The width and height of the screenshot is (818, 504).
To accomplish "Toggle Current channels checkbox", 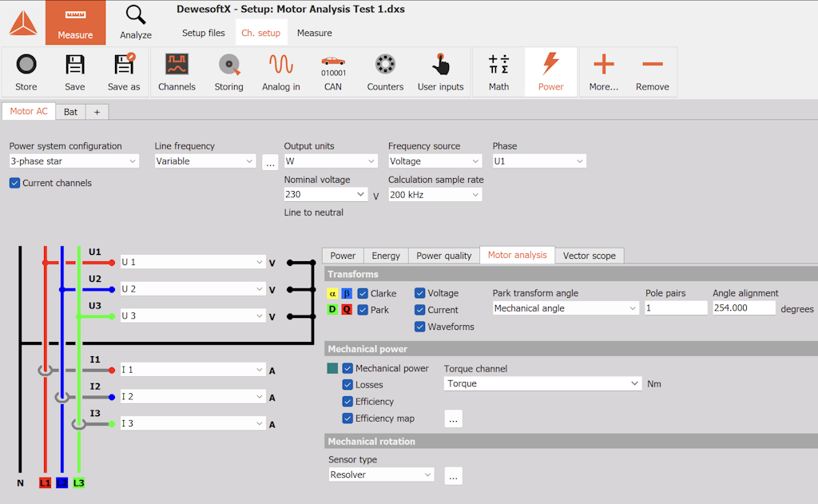I will point(14,183).
